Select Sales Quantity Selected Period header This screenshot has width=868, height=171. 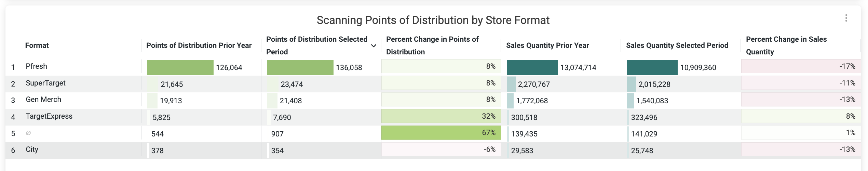pos(677,45)
